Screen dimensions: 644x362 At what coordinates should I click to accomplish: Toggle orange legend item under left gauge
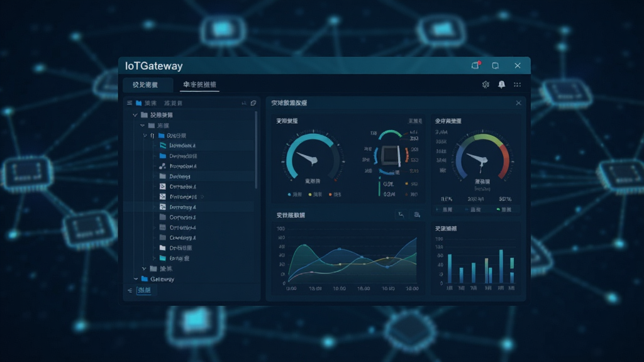coord(335,194)
